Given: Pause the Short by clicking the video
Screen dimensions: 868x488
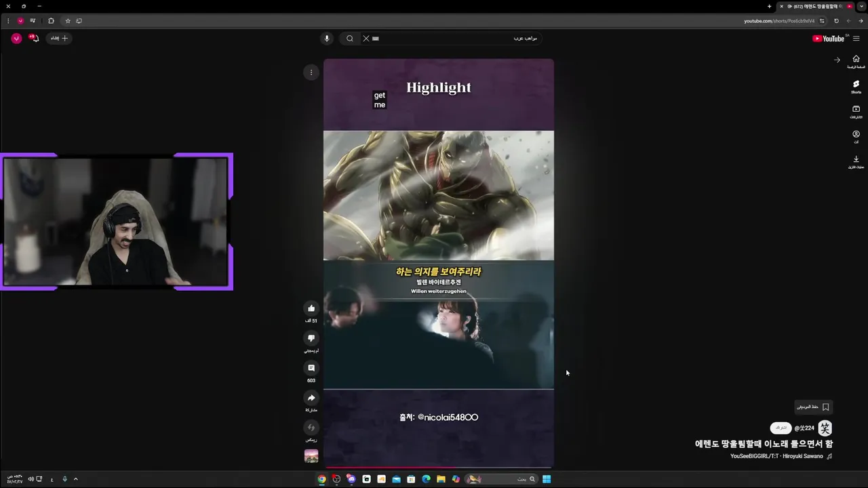Looking at the screenshot, I should click(x=438, y=263).
